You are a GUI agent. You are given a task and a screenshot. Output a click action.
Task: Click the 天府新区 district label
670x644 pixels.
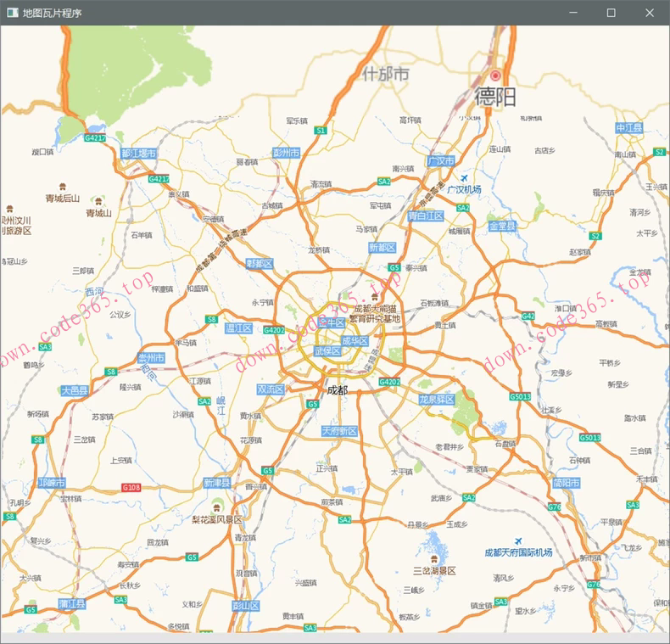click(339, 431)
